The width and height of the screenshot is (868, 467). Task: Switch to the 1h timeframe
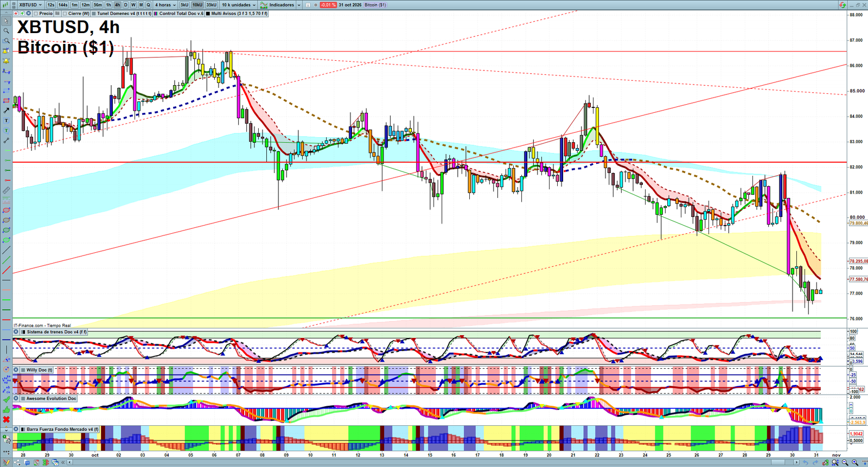108,5
